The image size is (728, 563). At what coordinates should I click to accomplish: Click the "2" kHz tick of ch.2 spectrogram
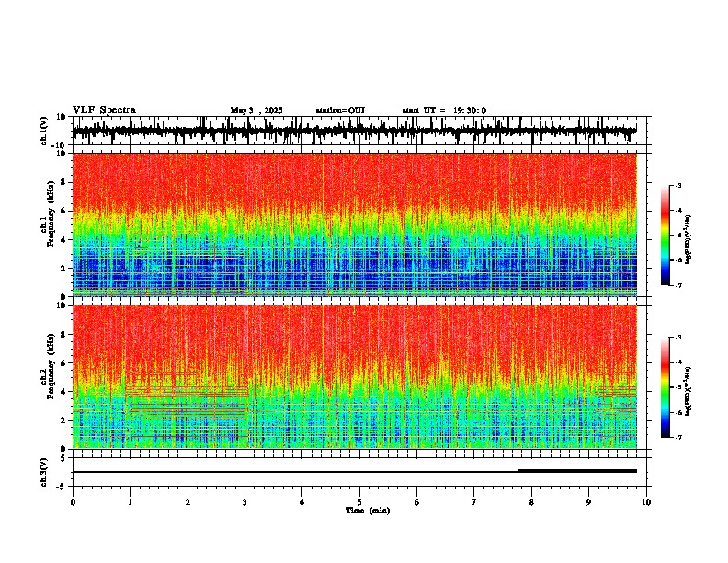(64, 420)
